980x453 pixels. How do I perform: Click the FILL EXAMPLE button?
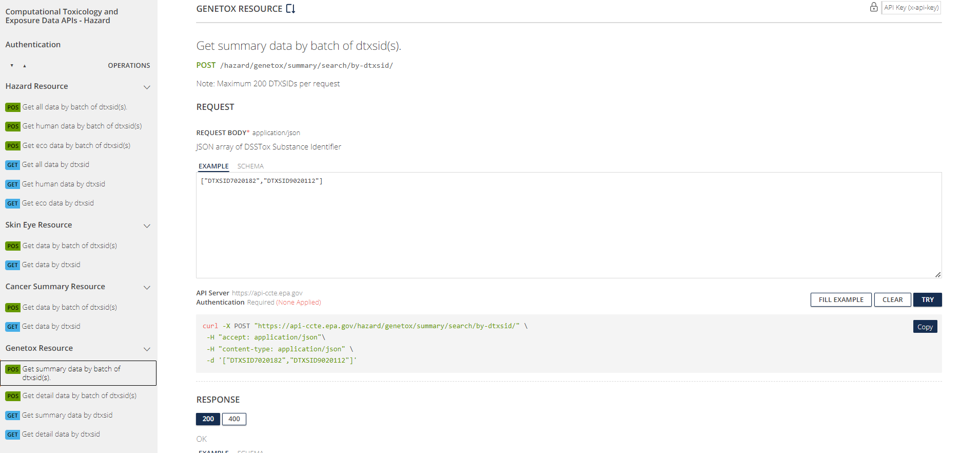pyautogui.click(x=840, y=300)
